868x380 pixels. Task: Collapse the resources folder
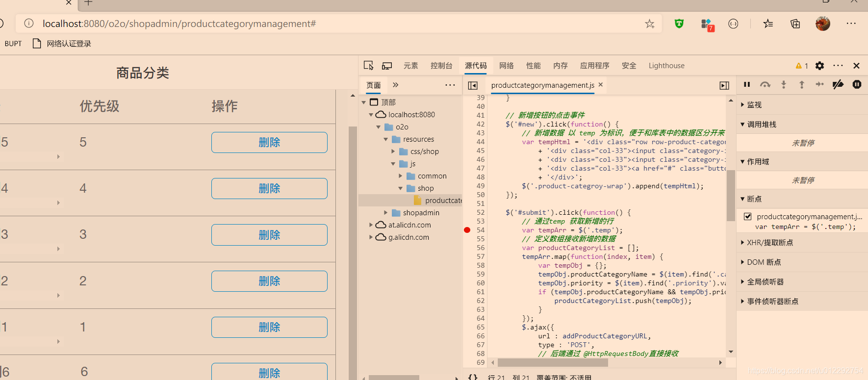(x=386, y=139)
